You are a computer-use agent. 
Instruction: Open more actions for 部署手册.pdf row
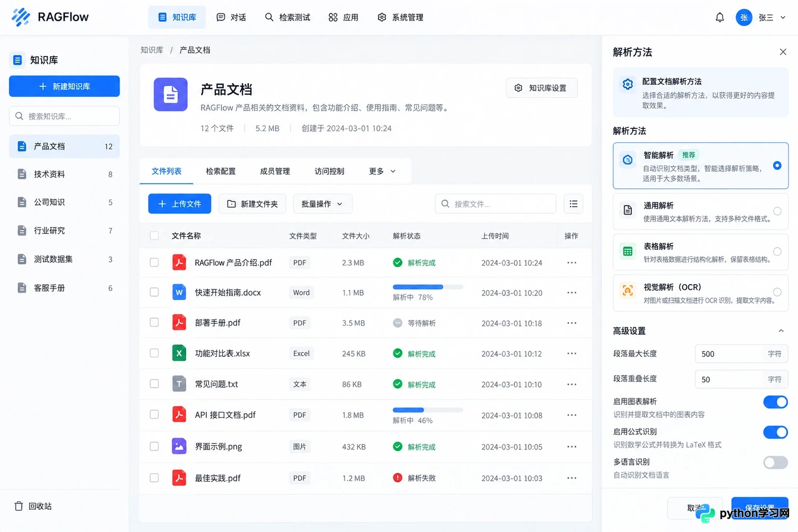click(572, 323)
